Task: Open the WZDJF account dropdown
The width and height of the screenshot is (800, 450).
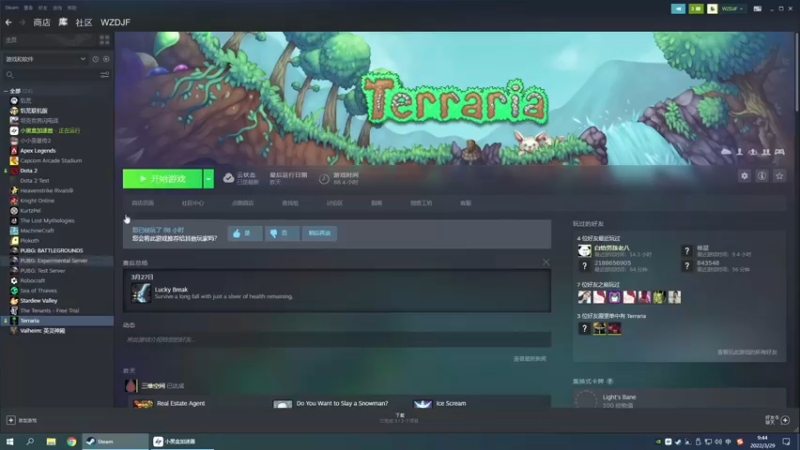Action: [x=733, y=9]
